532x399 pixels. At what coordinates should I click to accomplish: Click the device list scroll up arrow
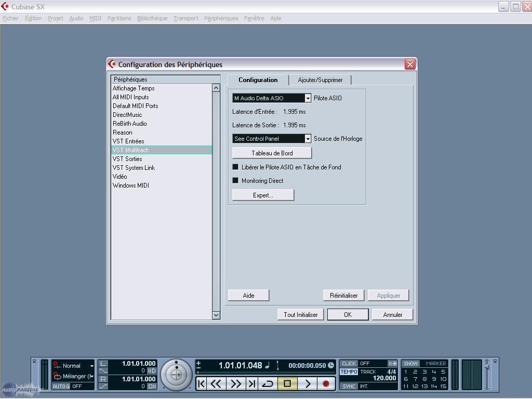[216, 88]
